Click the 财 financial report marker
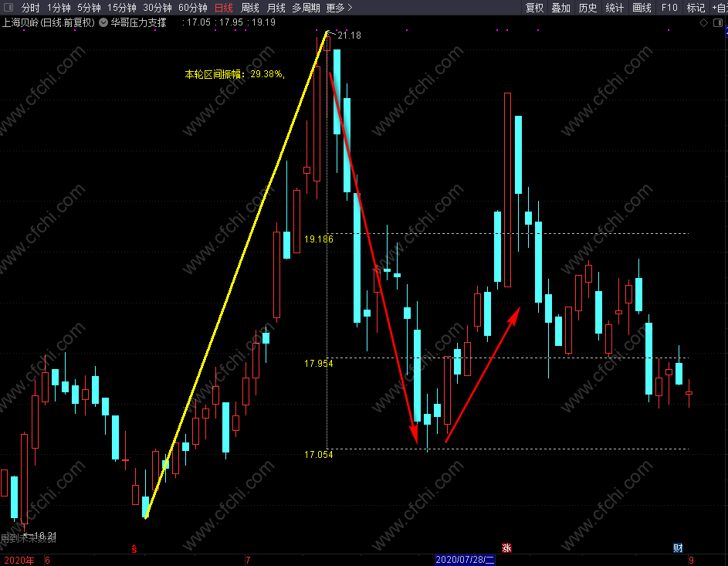The height and width of the screenshot is (566, 728). coord(678,548)
